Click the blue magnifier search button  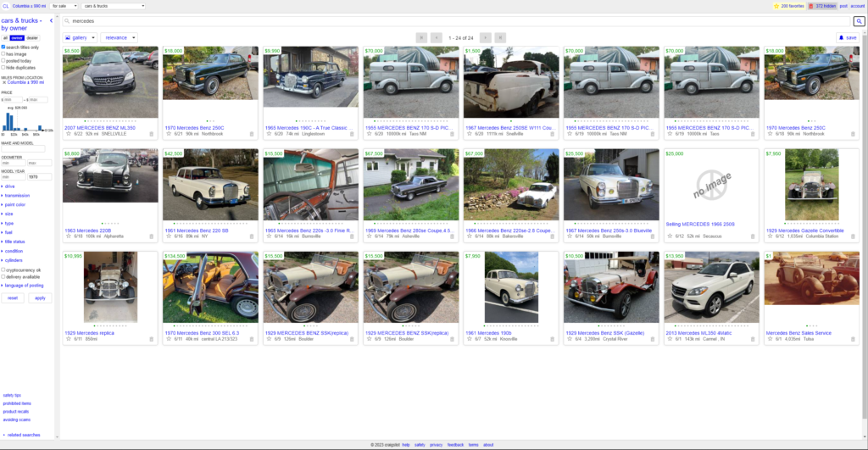[859, 21]
